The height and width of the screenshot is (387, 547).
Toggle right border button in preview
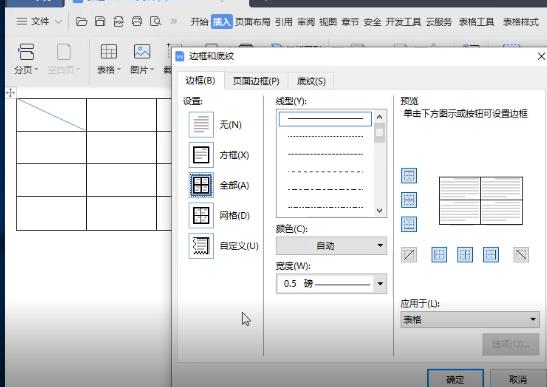click(491, 255)
